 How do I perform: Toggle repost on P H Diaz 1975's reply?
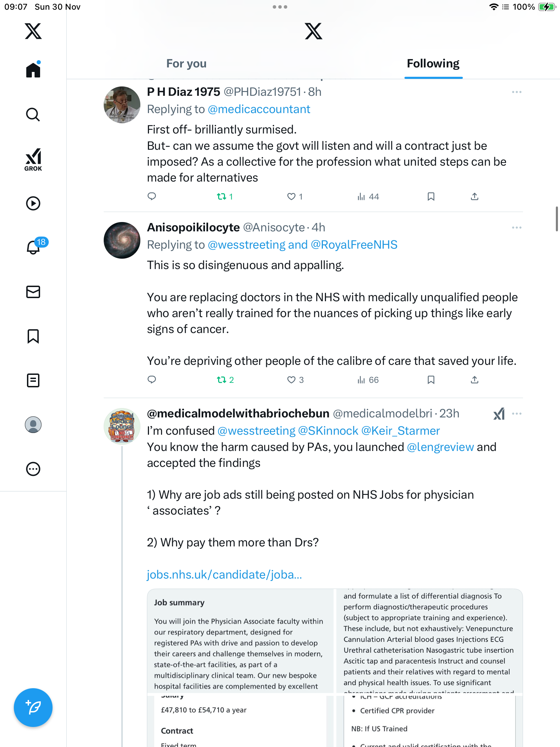coord(222,197)
